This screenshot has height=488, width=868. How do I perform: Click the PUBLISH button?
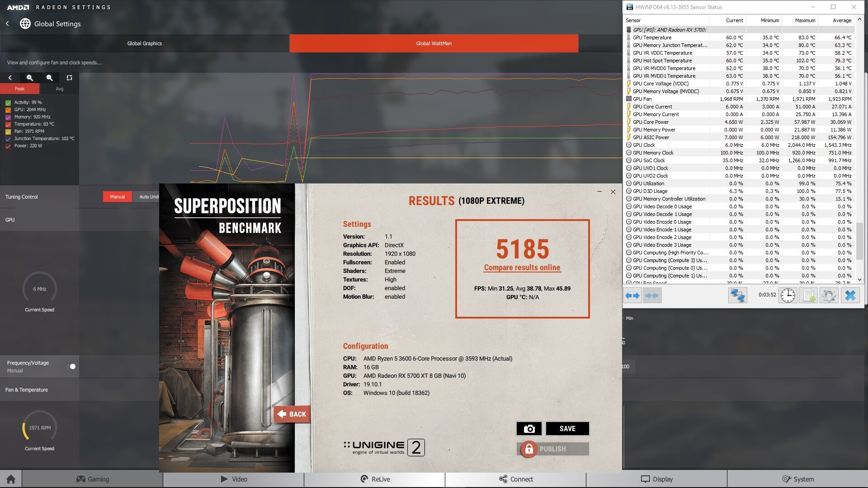(553, 449)
